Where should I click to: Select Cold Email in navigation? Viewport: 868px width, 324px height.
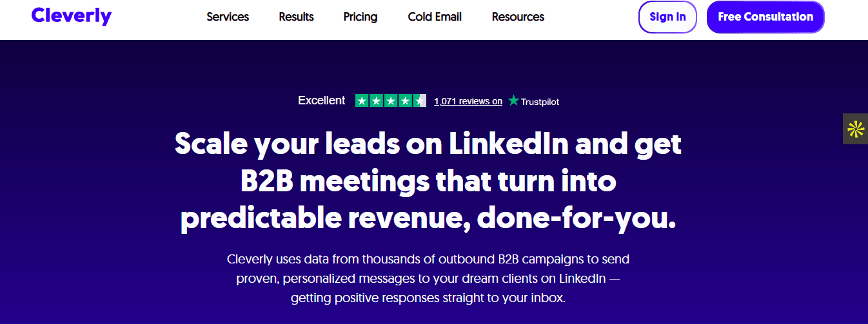pyautogui.click(x=435, y=17)
